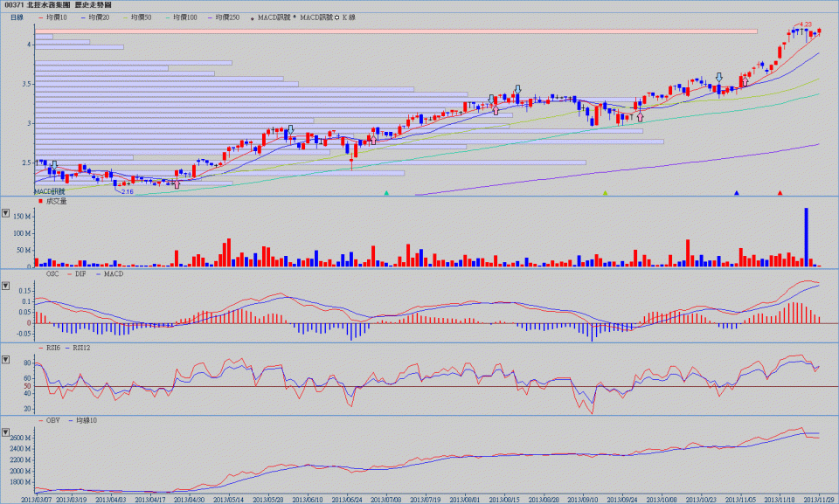Select the red triangle marker near 2013/11/18
This screenshot has width=839, height=504.
click(780, 192)
